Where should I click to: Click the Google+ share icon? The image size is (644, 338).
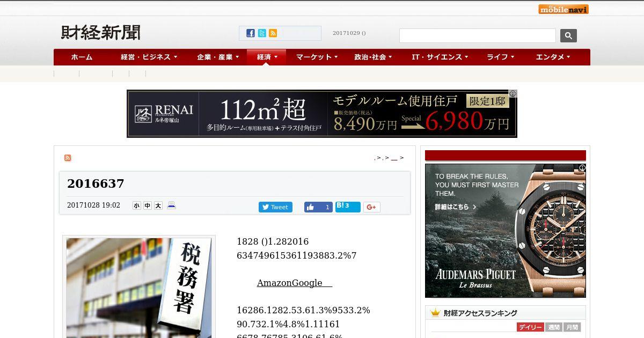coord(372,207)
